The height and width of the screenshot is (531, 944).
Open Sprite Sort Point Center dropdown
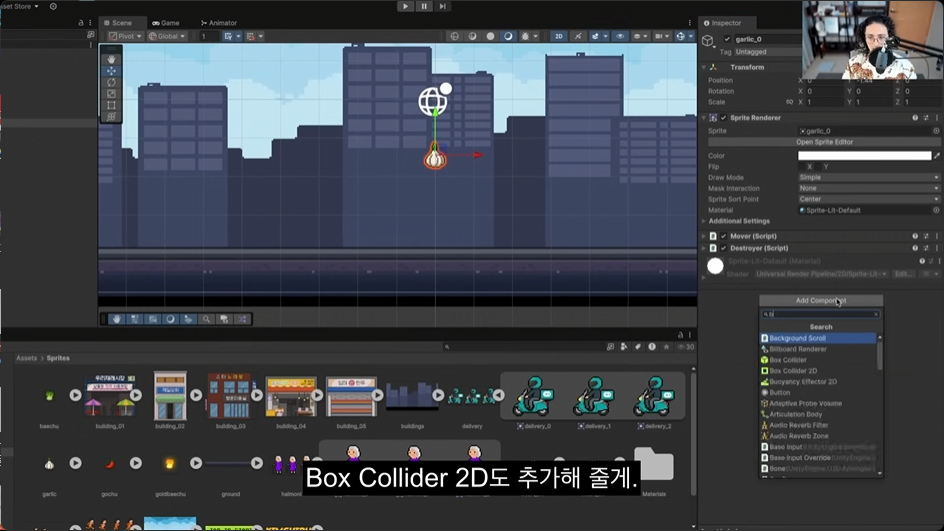pos(869,199)
